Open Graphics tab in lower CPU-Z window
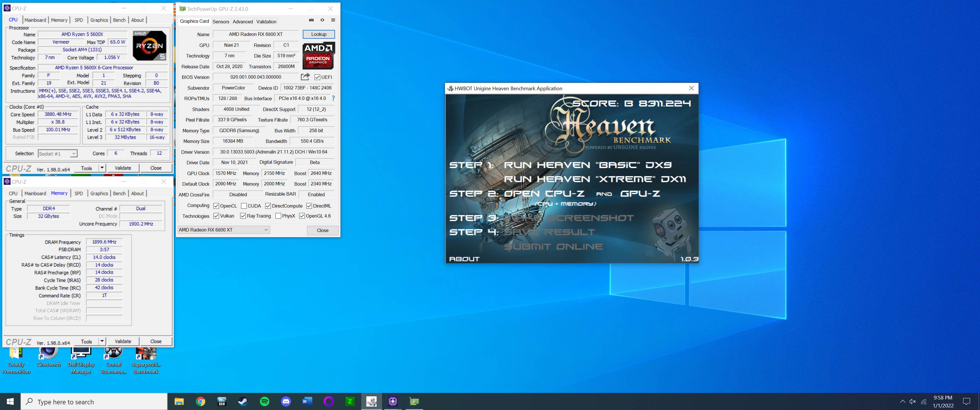 point(99,194)
